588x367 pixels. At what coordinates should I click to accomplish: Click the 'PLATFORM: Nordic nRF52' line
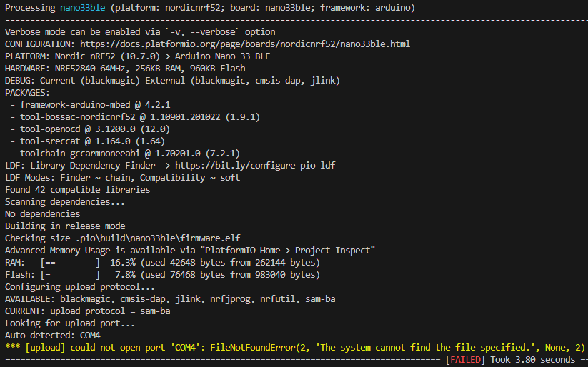137,56
